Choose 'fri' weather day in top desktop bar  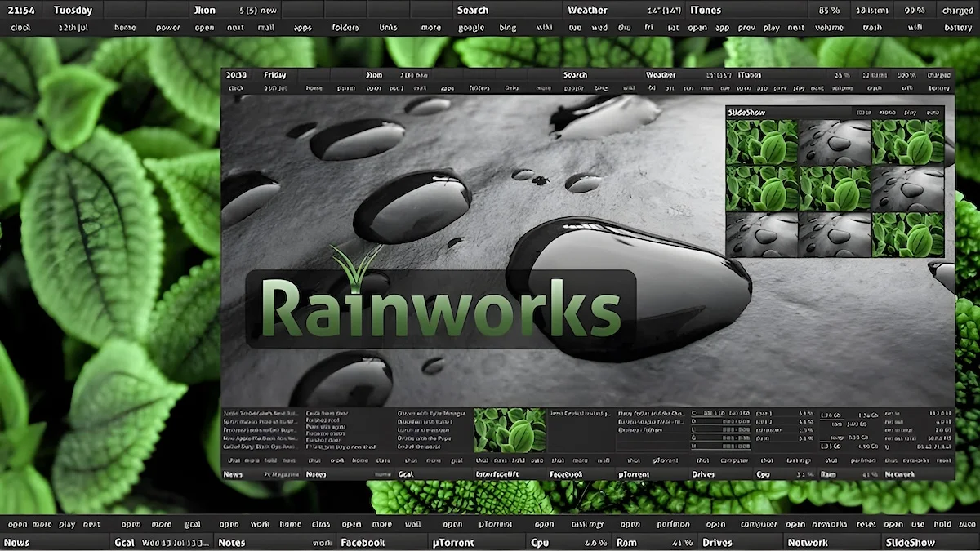point(649,27)
